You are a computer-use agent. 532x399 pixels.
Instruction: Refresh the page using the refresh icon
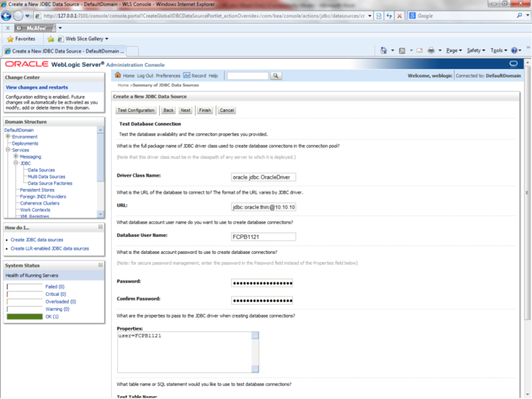tap(389, 16)
